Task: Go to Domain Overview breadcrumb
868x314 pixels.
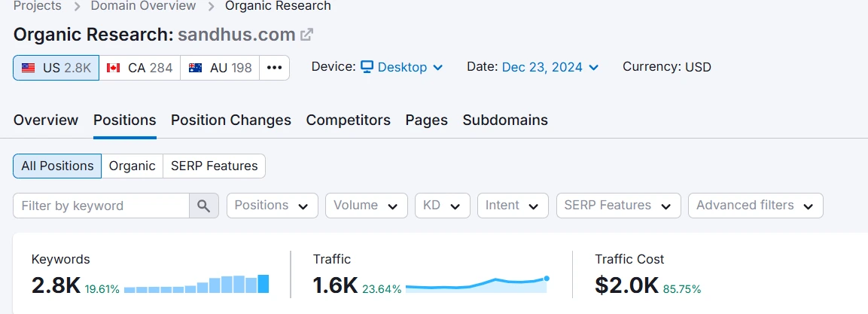Action: [x=143, y=6]
